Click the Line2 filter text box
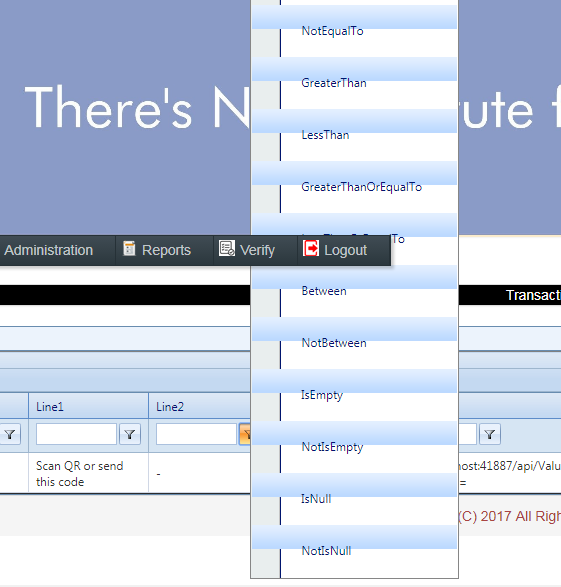This screenshot has height=587, width=561. [196, 434]
